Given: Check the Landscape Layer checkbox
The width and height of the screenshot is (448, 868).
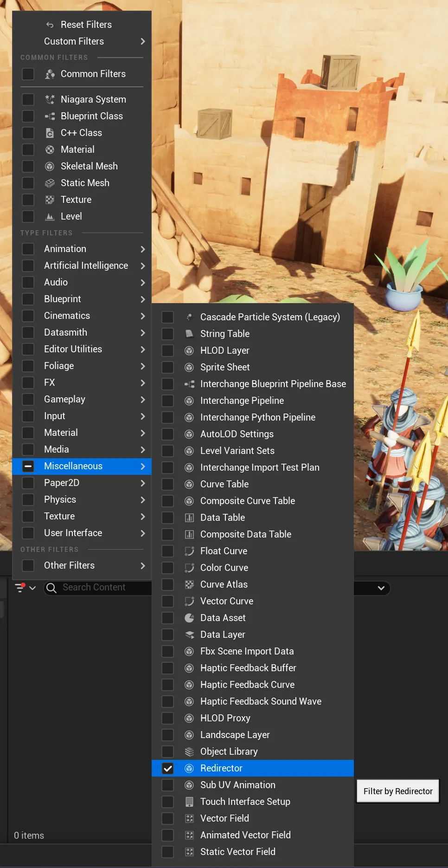Looking at the screenshot, I should pyautogui.click(x=168, y=735).
